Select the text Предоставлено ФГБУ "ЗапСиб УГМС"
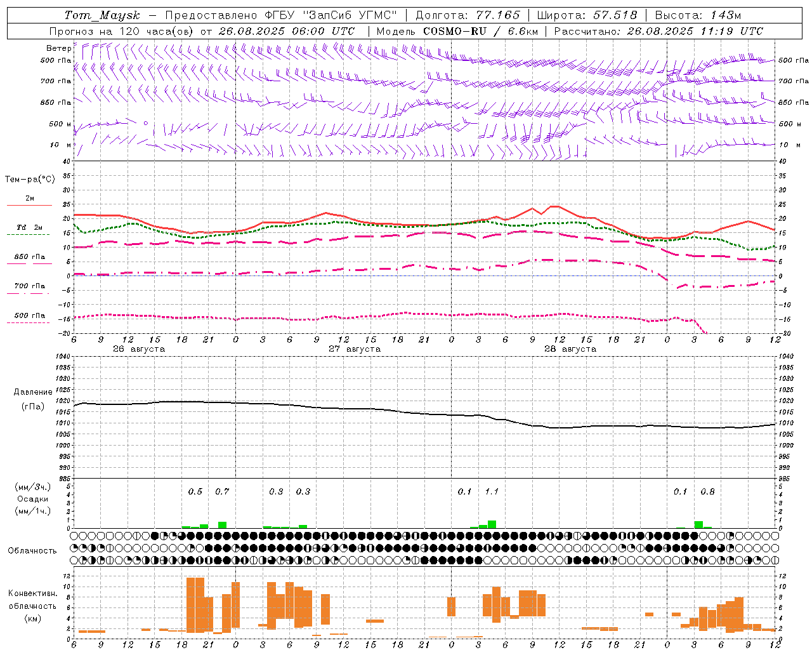The image size is (812, 650). point(280,15)
